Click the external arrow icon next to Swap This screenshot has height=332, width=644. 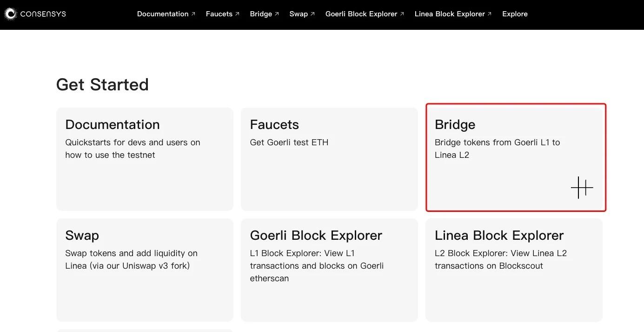[x=312, y=14]
